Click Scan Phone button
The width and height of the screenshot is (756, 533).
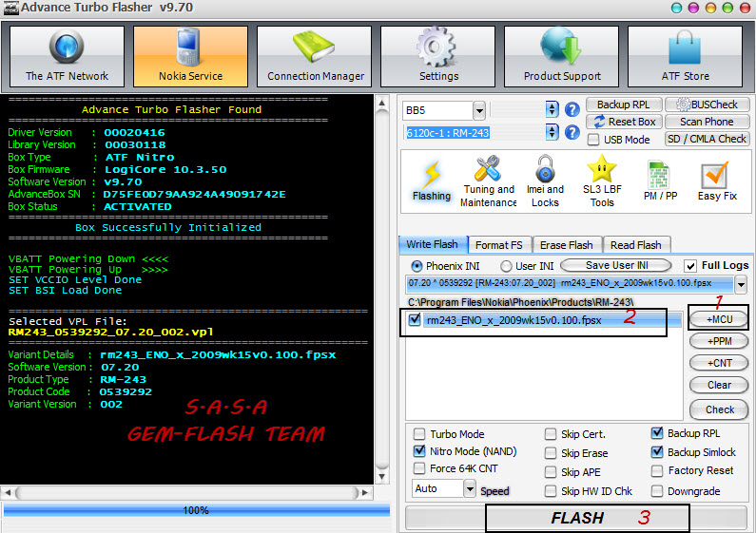click(708, 122)
